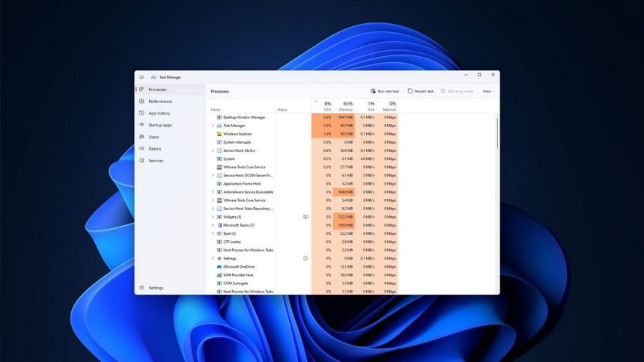This screenshot has width=644, height=362.
Task: Open the hamburger navigation menu
Action: click(x=142, y=77)
